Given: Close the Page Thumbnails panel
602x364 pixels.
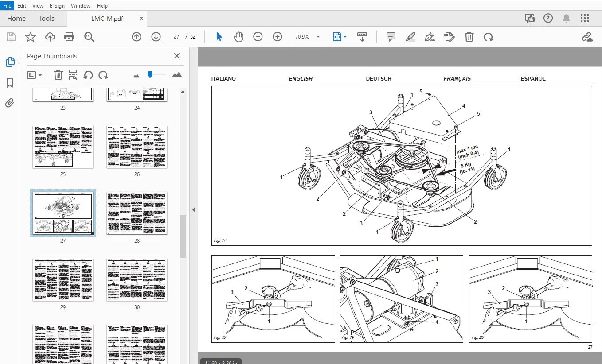Looking at the screenshot, I should tap(177, 56).
